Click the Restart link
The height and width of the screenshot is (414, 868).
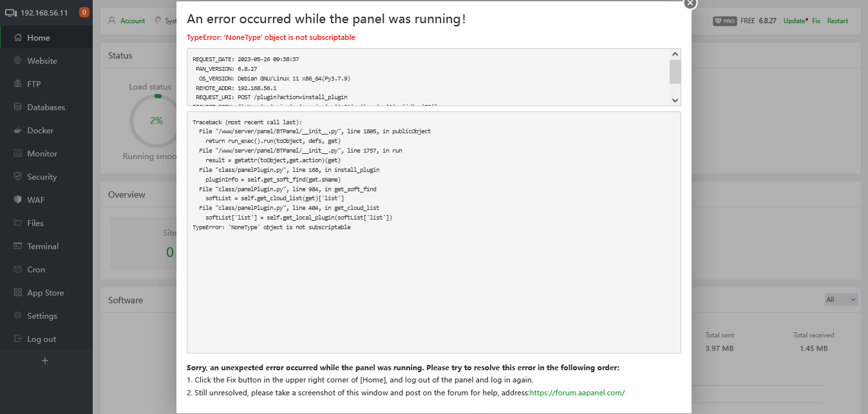(838, 21)
